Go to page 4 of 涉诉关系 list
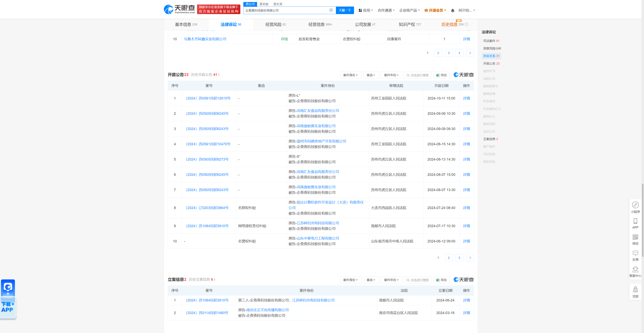The width and height of the screenshot is (644, 333). click(459, 53)
